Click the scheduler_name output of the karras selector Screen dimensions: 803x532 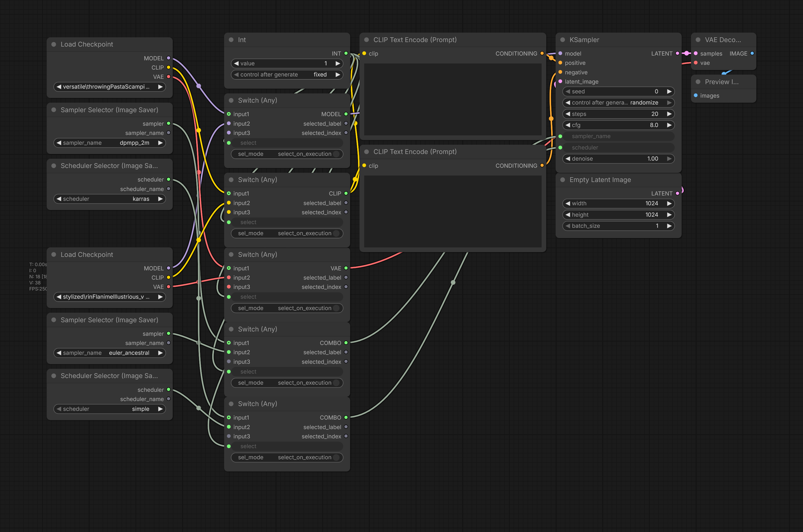click(169, 189)
